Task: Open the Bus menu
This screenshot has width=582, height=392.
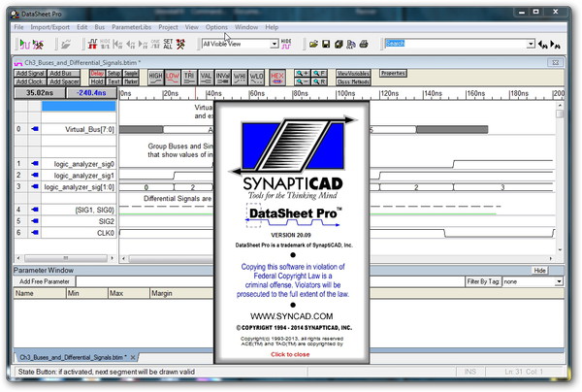Action: pos(100,27)
